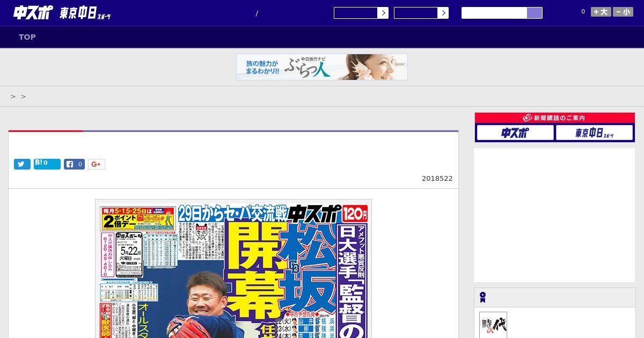Share the article on Google+
644x338 pixels.
pos(97,164)
